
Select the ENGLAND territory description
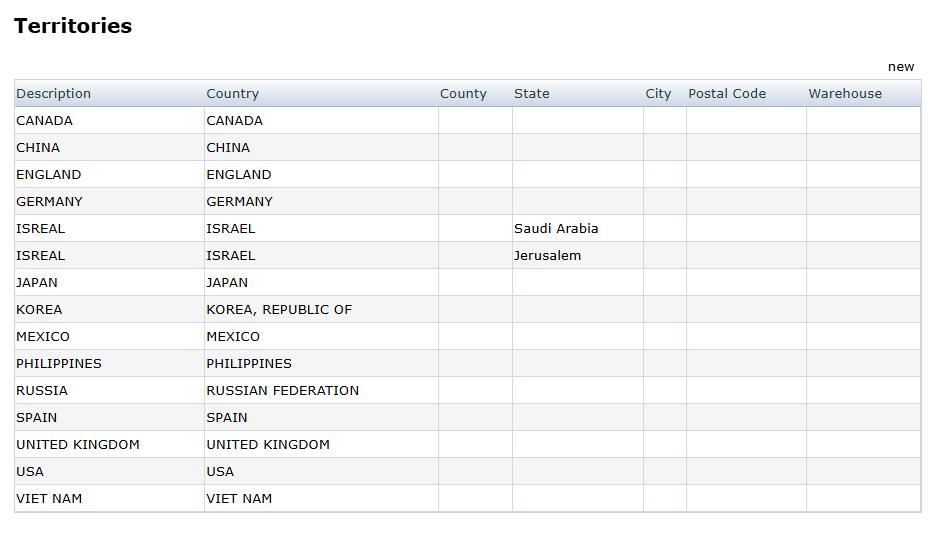[x=49, y=175]
